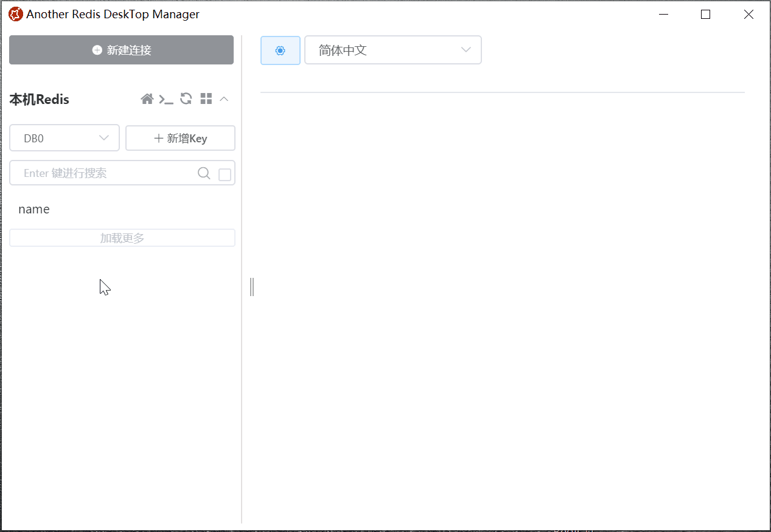
Task: Click the 新建连接 button
Action: pos(122,50)
